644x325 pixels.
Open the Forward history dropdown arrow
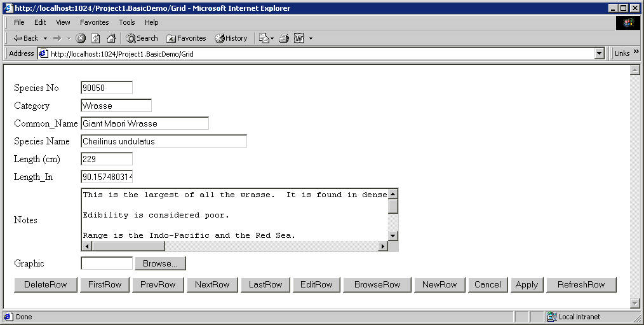(69, 38)
